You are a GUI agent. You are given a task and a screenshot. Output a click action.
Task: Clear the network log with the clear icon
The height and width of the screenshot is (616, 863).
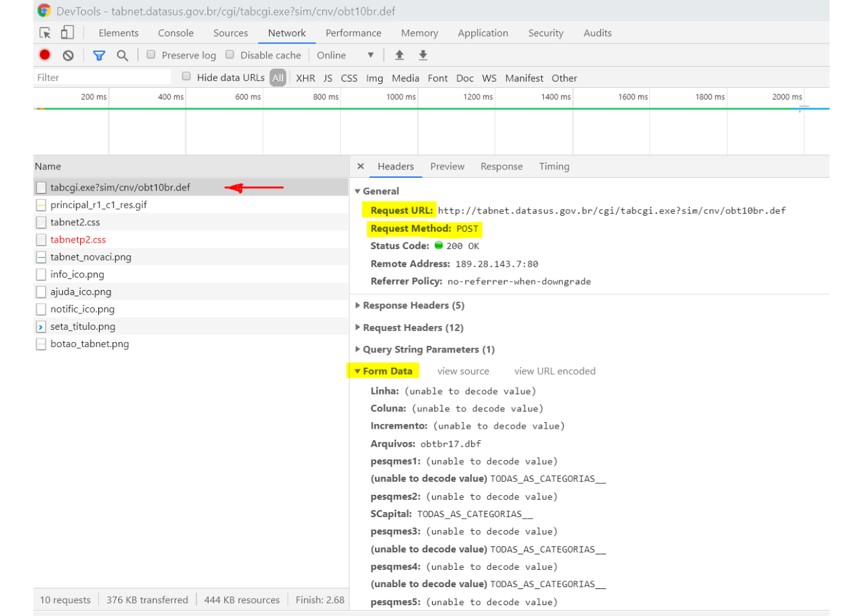[68, 55]
